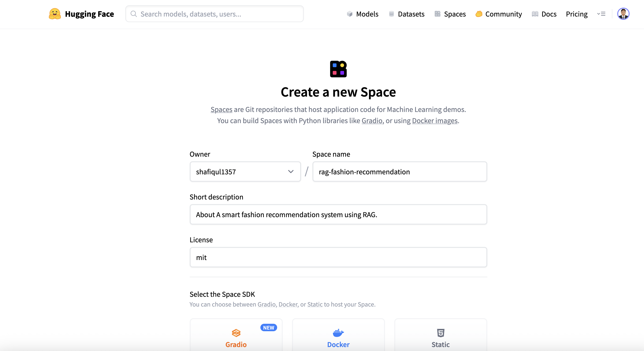Open the user profile avatar
The height and width of the screenshot is (351, 644).
pos(623,14)
